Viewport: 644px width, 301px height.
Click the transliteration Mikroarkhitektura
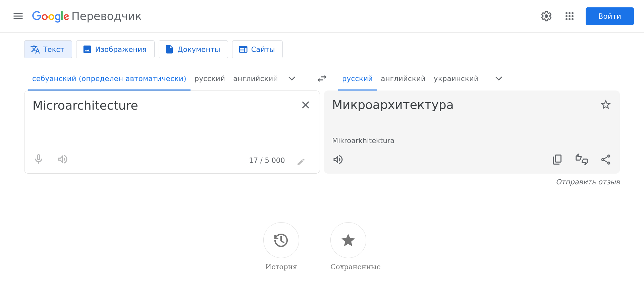click(363, 141)
